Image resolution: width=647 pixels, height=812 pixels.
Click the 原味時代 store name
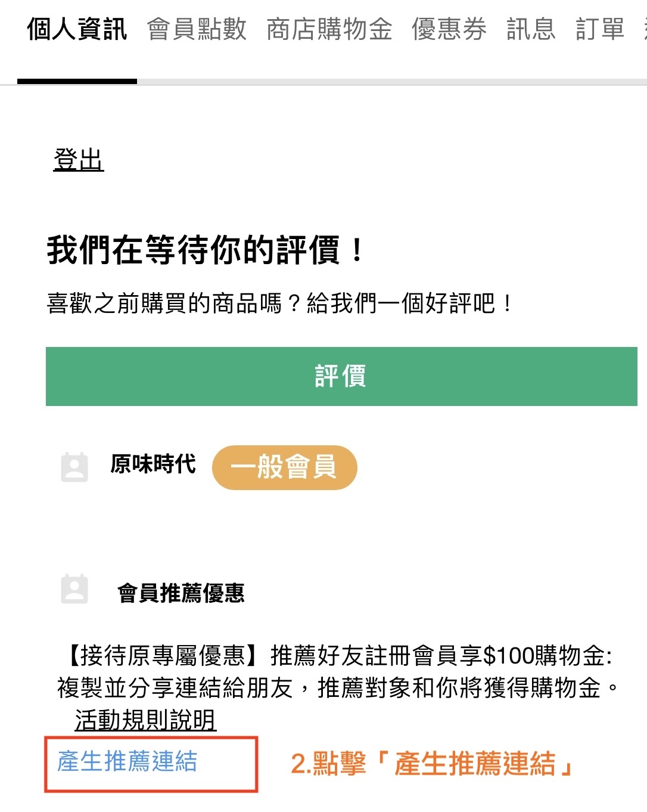(153, 464)
